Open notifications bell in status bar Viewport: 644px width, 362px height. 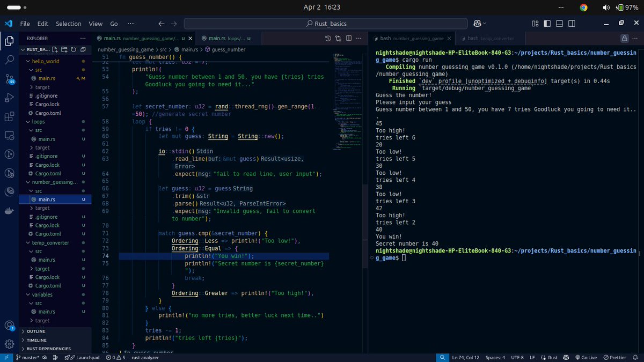coord(636,357)
